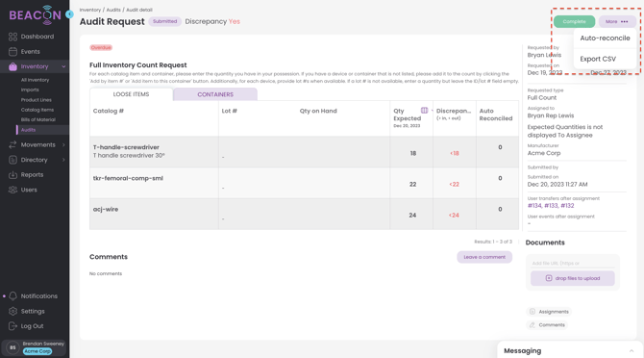Click the Leave a comment button

484,257
